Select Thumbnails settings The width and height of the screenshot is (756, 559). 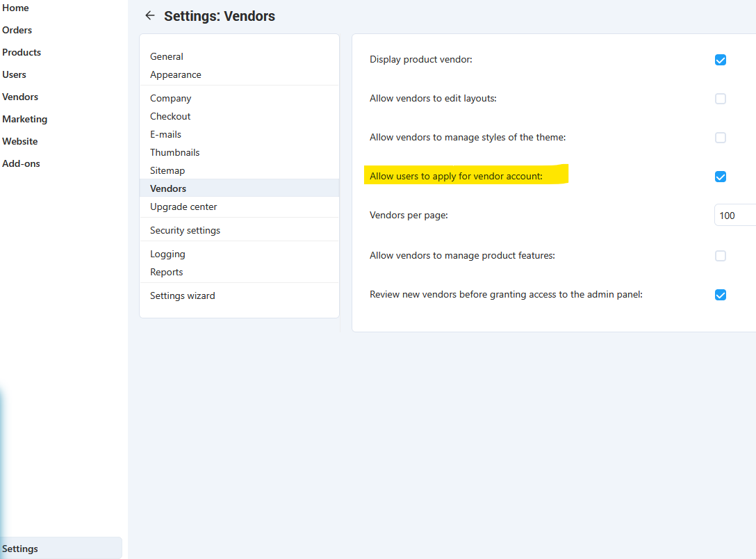click(175, 152)
